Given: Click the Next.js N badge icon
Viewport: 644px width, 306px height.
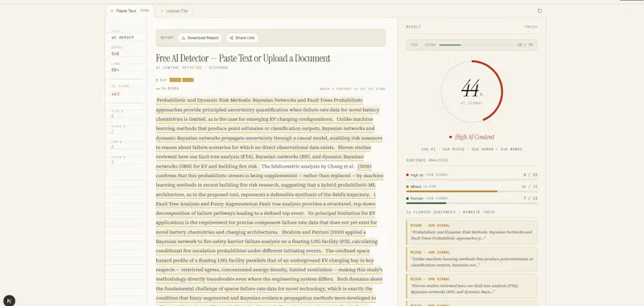Looking at the screenshot, I should [x=9, y=300].
